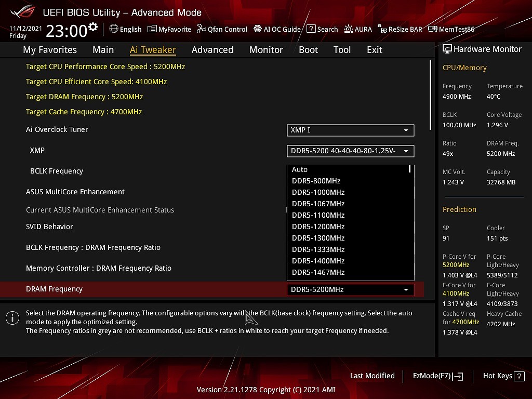Switch to EzMode(F7)
532x399 pixels.
pos(437,376)
